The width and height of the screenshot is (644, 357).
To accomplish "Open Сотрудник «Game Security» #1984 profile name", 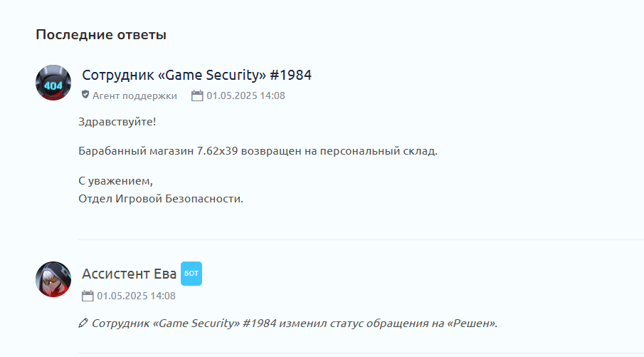I will click(196, 76).
